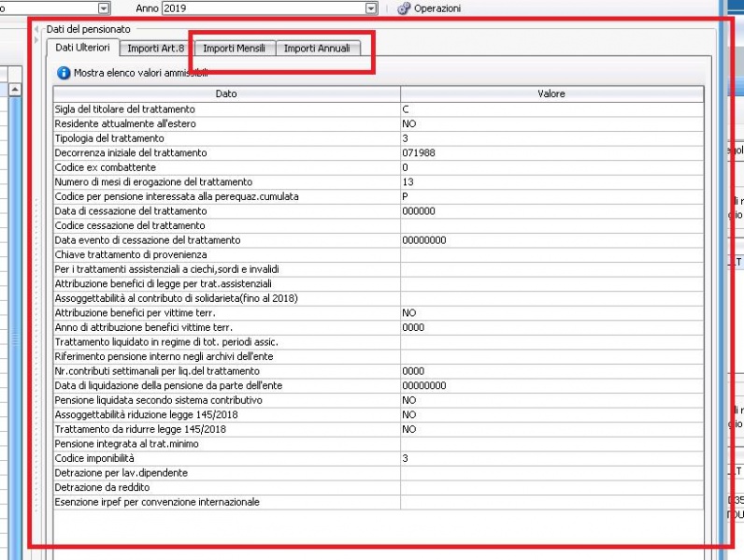The height and width of the screenshot is (560, 744).
Task: Select row Trattamento da ridurre legge 145/2018
Action: pyautogui.click(x=379, y=429)
